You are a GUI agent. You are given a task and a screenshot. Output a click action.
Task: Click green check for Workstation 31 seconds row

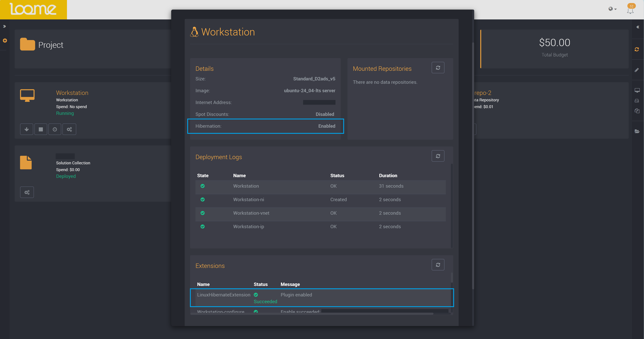tap(203, 186)
